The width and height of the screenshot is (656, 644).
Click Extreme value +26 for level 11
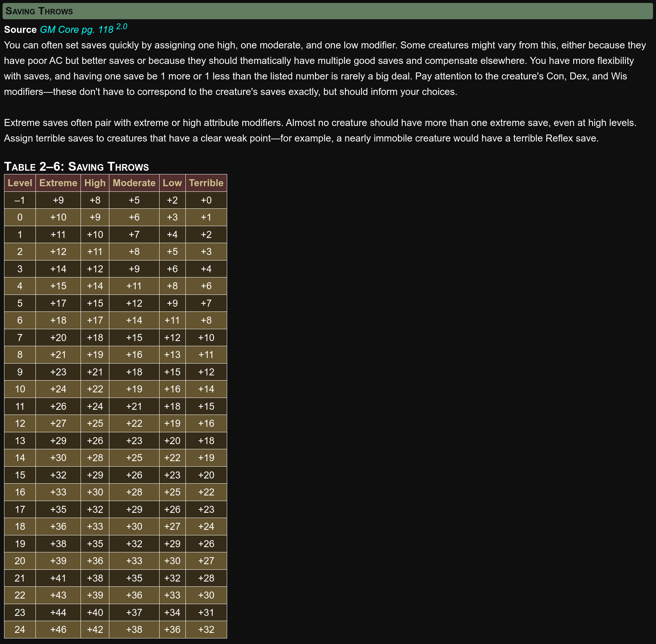(58, 406)
